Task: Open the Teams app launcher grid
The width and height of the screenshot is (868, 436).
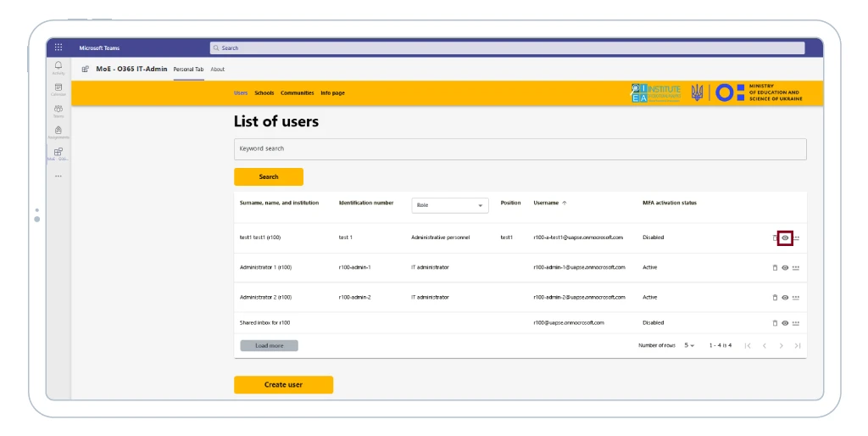Action: point(58,48)
